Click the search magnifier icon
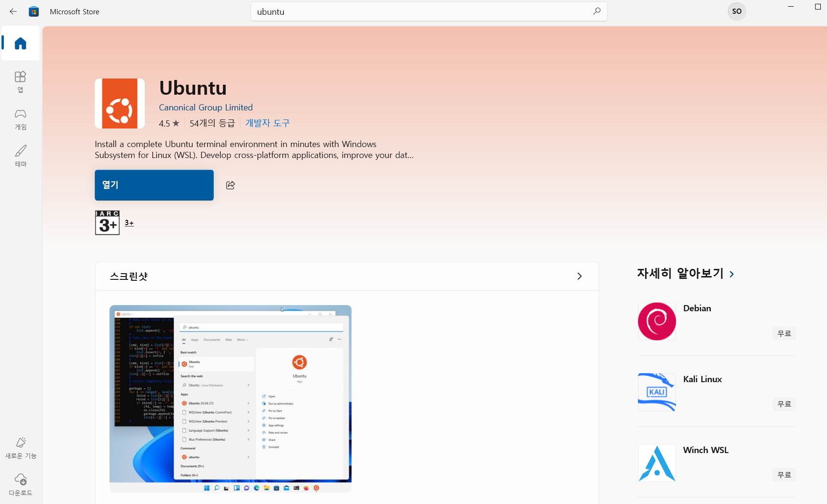This screenshot has height=504, width=827. [x=597, y=11]
